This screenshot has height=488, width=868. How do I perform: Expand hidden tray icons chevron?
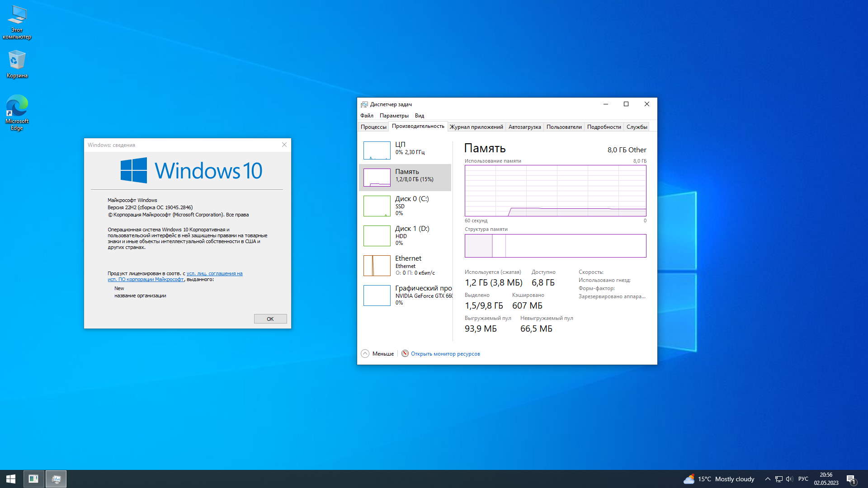768,479
